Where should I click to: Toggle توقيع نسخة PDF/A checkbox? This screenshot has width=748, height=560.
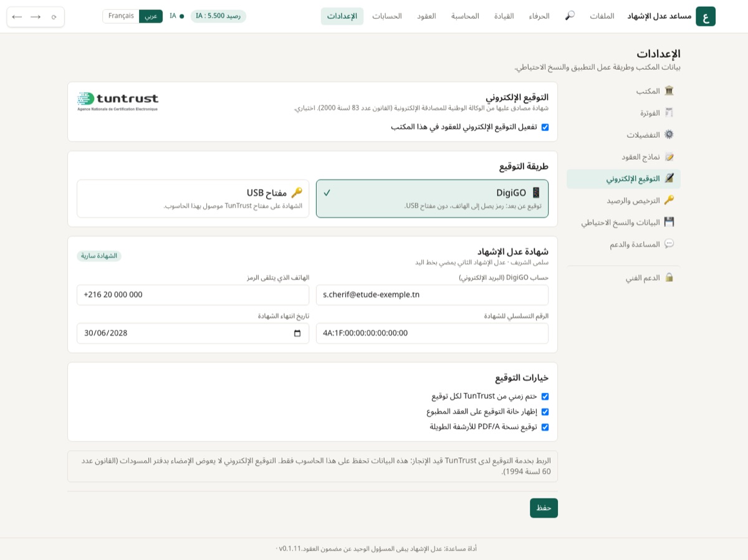[x=545, y=427]
